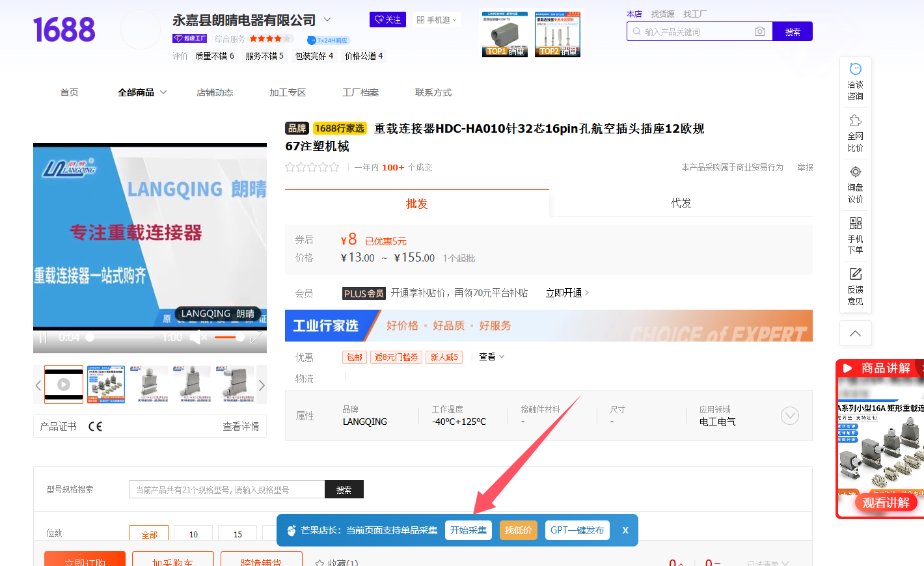Open 全网比价 price comparison icon
This screenshot has height=566, width=924.
point(855,120)
